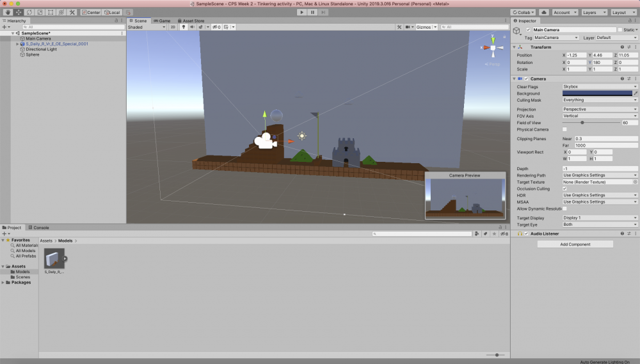Open the Layers dropdown
The width and height of the screenshot is (640, 364).
tap(595, 12)
